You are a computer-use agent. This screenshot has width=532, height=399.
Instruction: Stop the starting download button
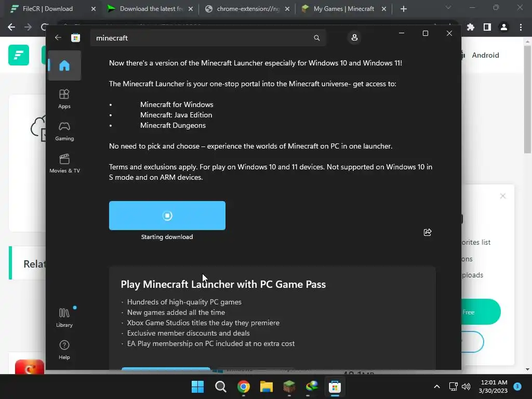167,216
